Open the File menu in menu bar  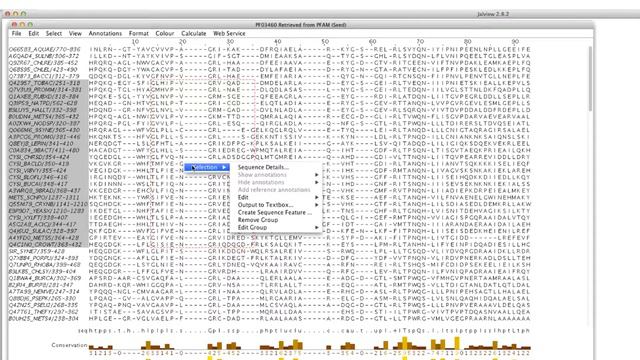pyautogui.click(x=16, y=33)
